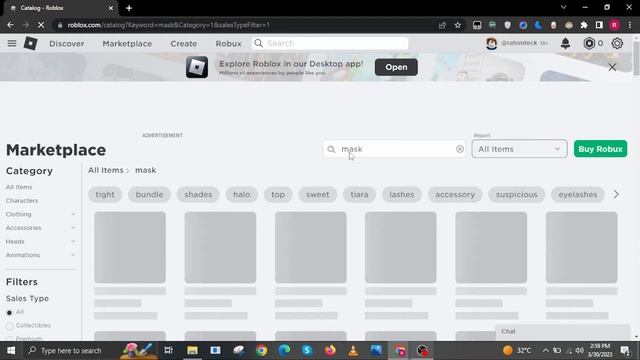Open a new browser tab
The height and width of the screenshot is (360, 640).
[x=129, y=8]
